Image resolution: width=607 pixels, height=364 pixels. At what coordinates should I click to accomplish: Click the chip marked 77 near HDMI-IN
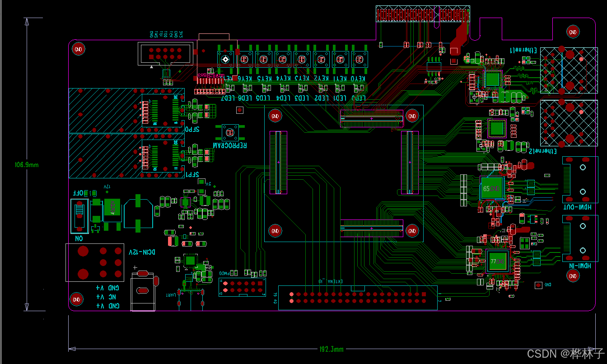pos(498,261)
